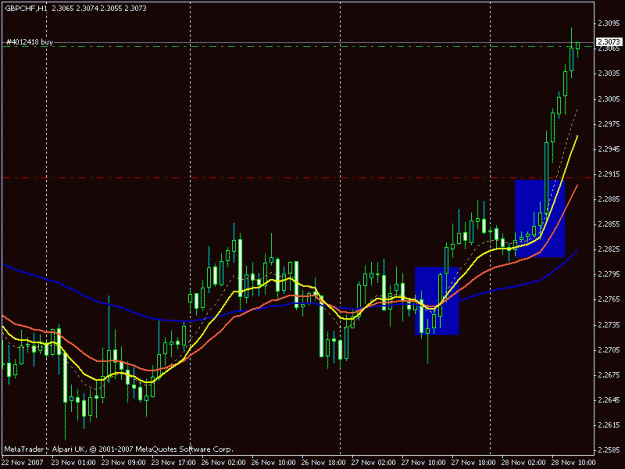The height and width of the screenshot is (469, 625).
Task: Click the 23 Nov 17:00 time label
Action: coord(173,463)
